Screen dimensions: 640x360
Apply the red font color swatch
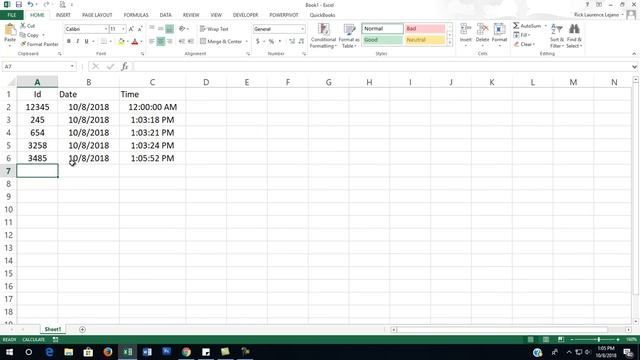point(135,41)
